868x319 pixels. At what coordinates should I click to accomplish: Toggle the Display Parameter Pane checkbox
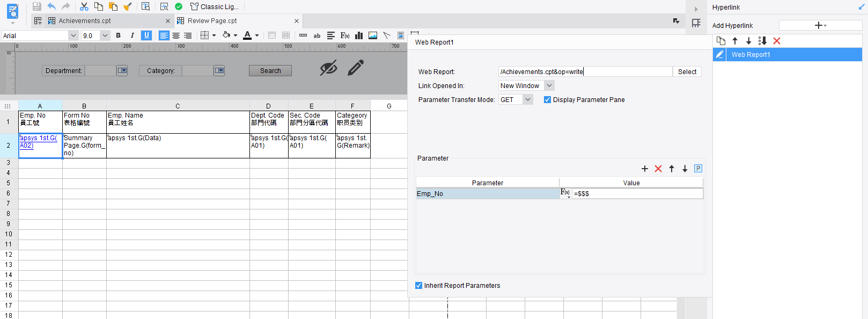coord(547,99)
